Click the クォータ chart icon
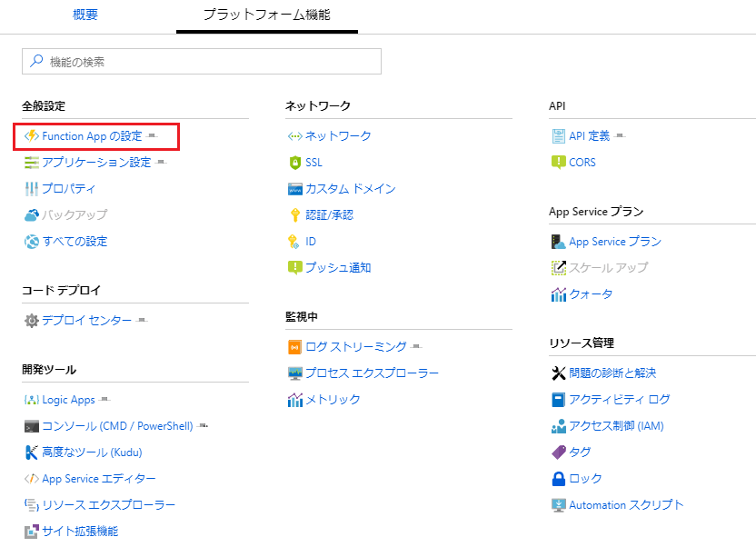756x547 pixels. coord(558,294)
